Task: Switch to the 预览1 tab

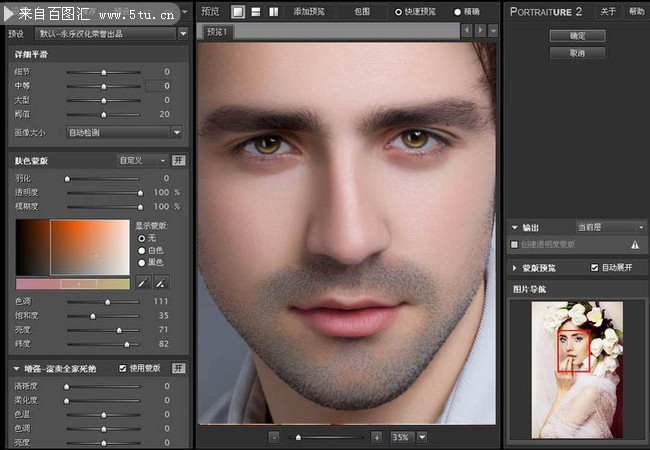Action: [218, 32]
